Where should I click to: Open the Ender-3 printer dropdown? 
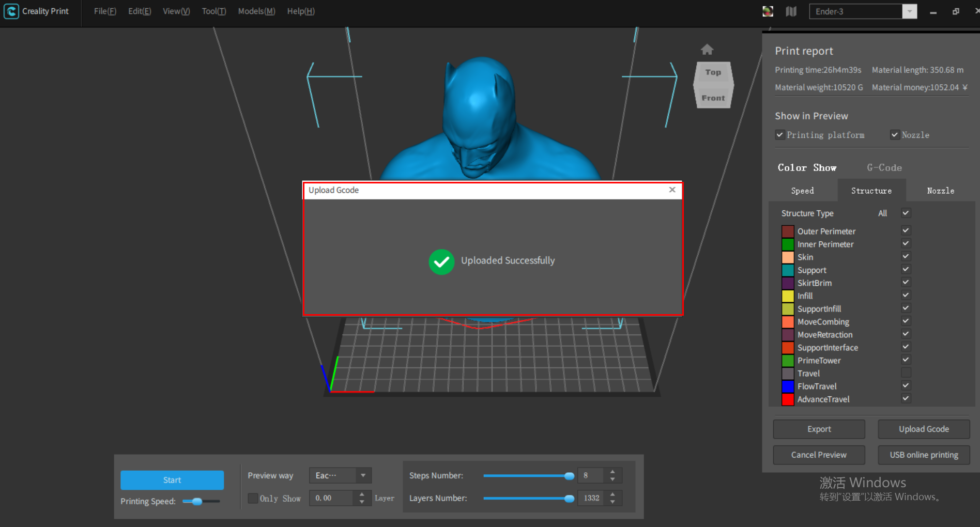click(909, 11)
